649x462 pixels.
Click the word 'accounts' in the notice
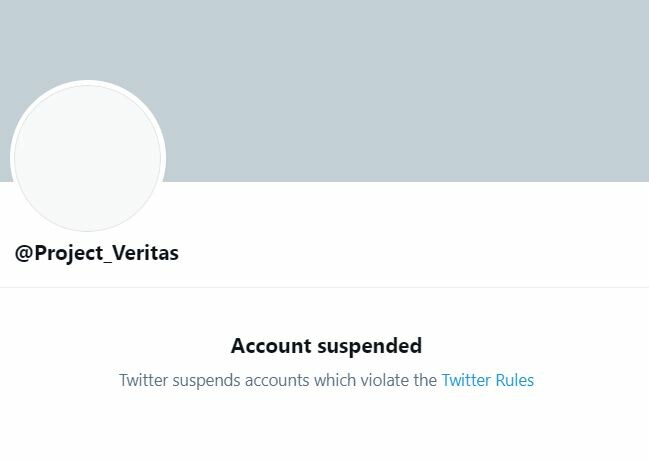click(277, 380)
